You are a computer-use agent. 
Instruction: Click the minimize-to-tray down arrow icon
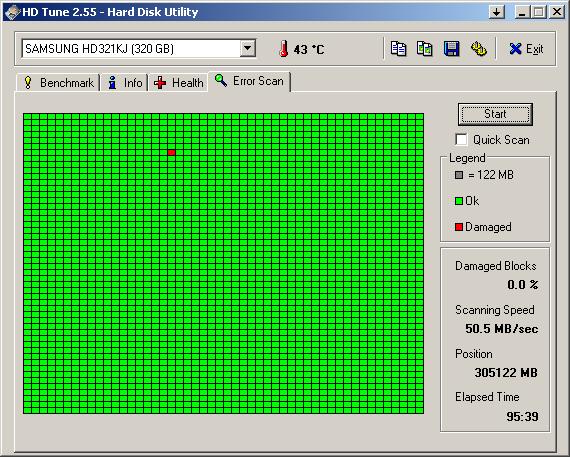(x=497, y=12)
